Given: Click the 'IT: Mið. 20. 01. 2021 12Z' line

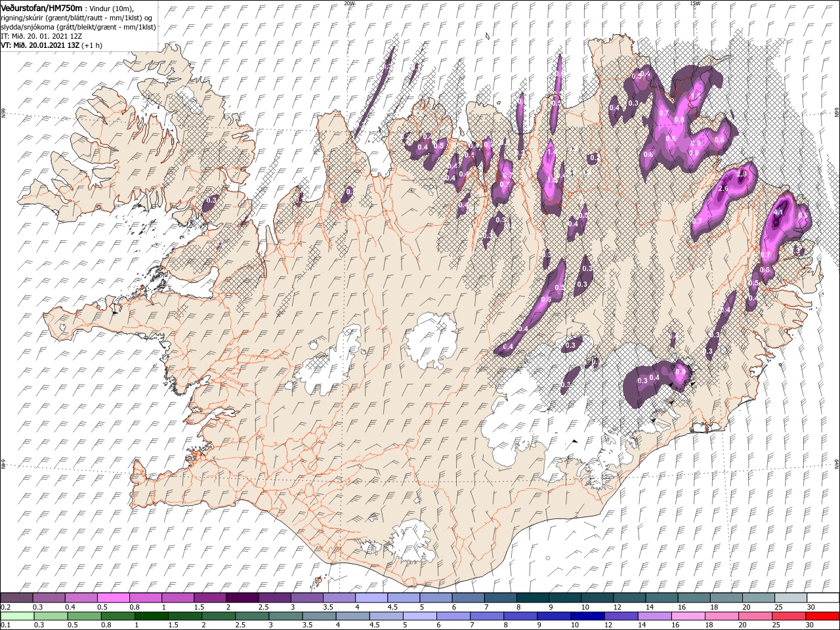Looking at the screenshot, I should pos(42,35).
